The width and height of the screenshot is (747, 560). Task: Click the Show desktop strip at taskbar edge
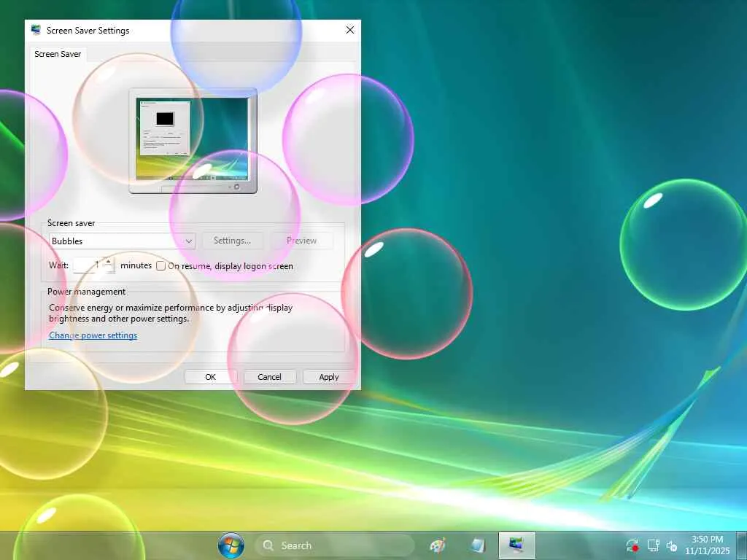click(742, 545)
